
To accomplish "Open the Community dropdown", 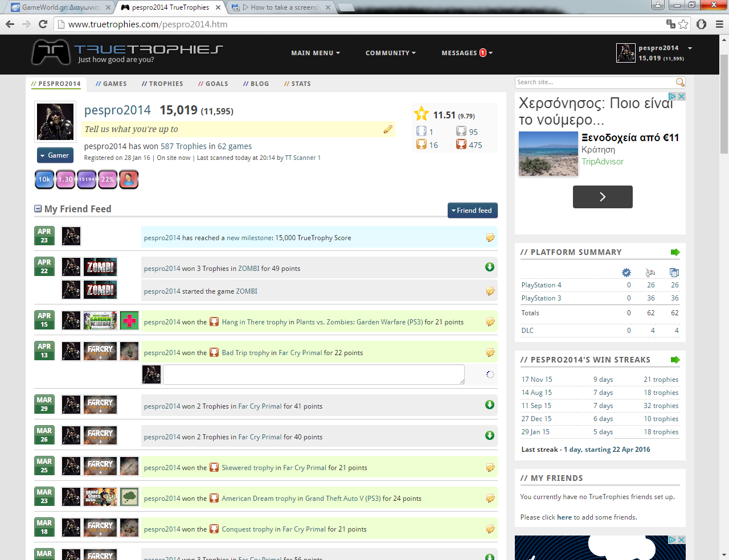I will [391, 53].
